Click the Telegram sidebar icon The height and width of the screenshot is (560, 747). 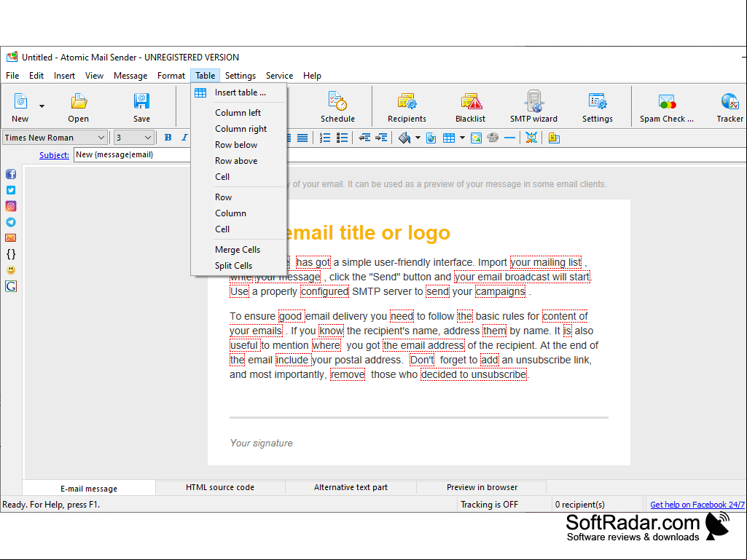(x=11, y=222)
